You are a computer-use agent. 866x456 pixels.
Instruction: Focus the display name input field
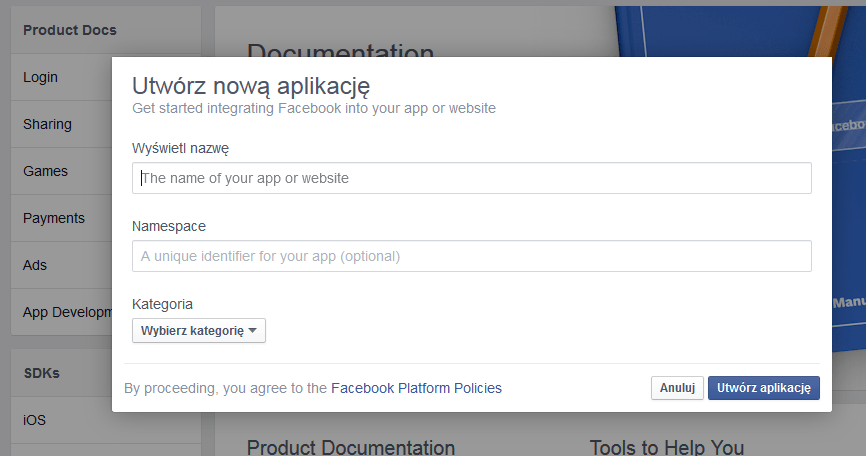click(x=472, y=178)
